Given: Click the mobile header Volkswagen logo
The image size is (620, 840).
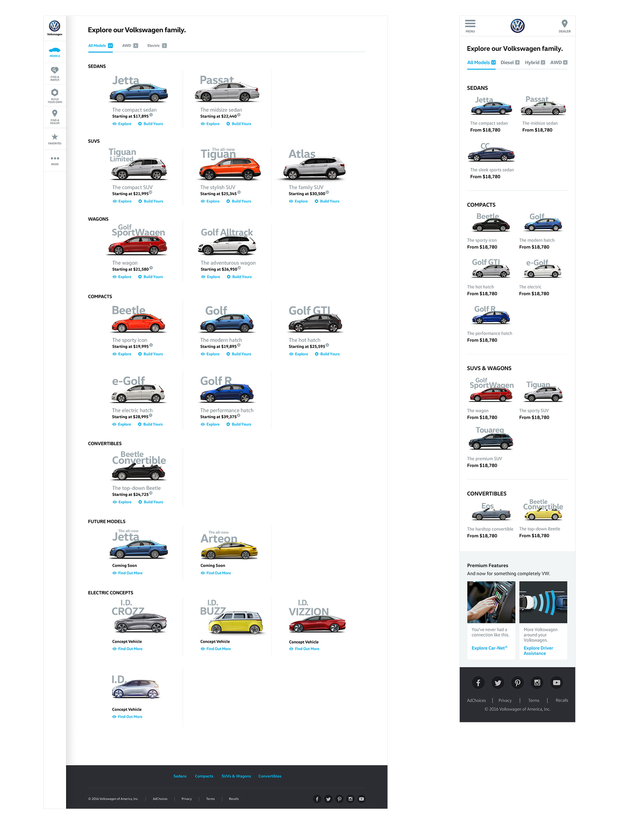Looking at the screenshot, I should (x=517, y=26).
